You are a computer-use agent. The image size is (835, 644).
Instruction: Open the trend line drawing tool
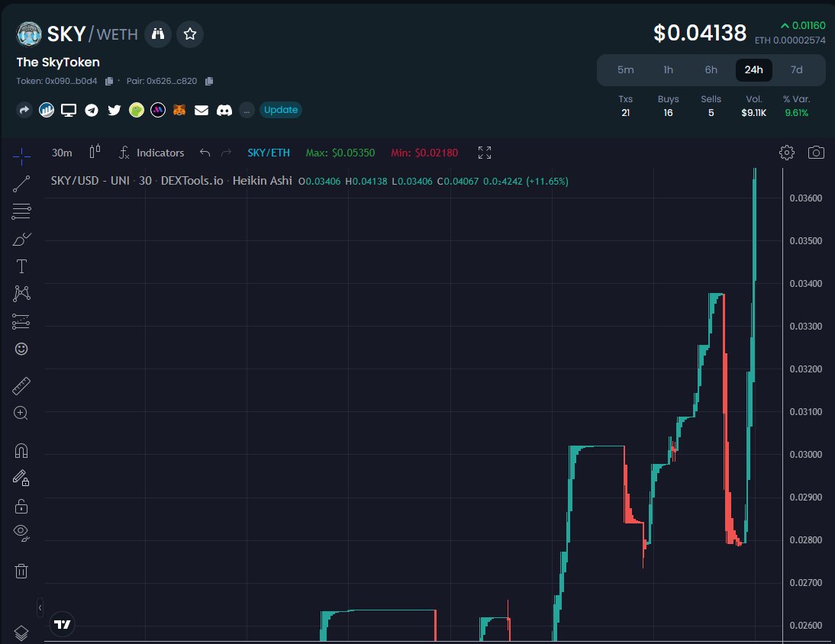click(21, 183)
